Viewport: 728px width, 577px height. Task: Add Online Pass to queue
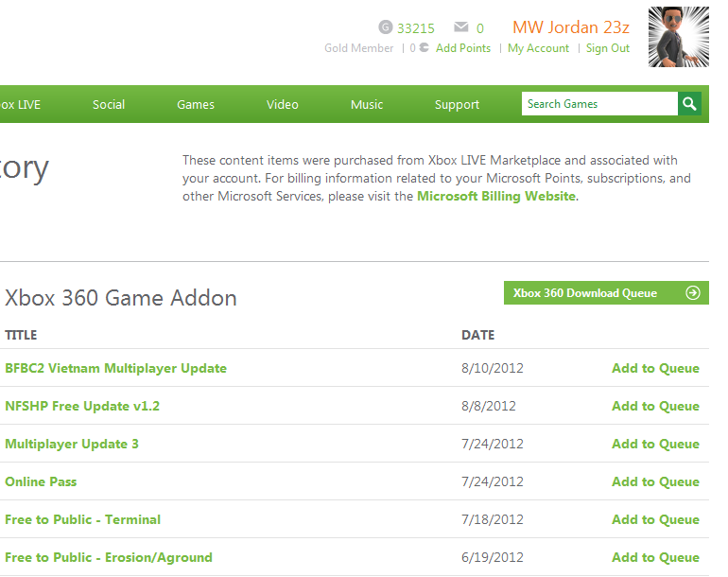click(655, 481)
